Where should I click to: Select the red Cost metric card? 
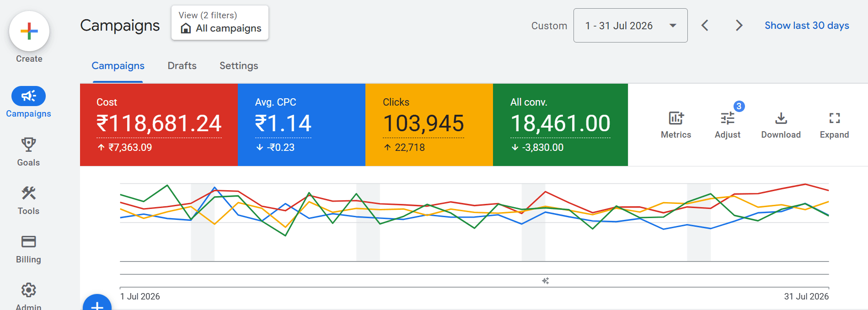pos(159,125)
